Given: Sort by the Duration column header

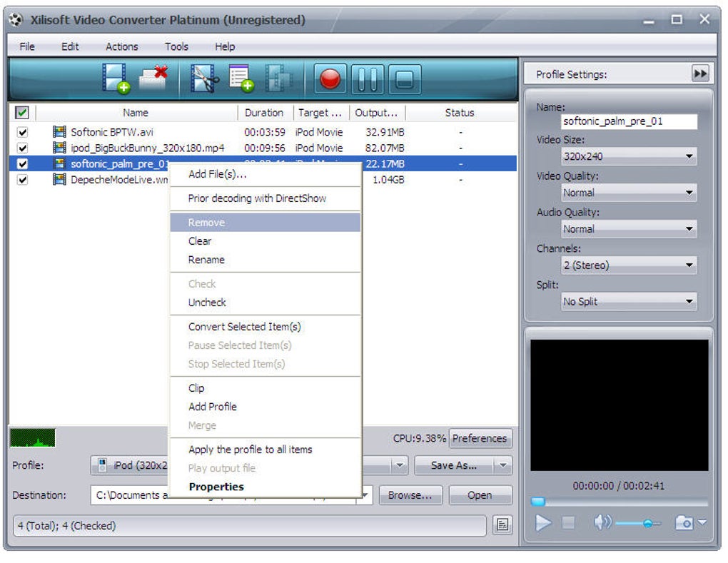Looking at the screenshot, I should click(264, 112).
